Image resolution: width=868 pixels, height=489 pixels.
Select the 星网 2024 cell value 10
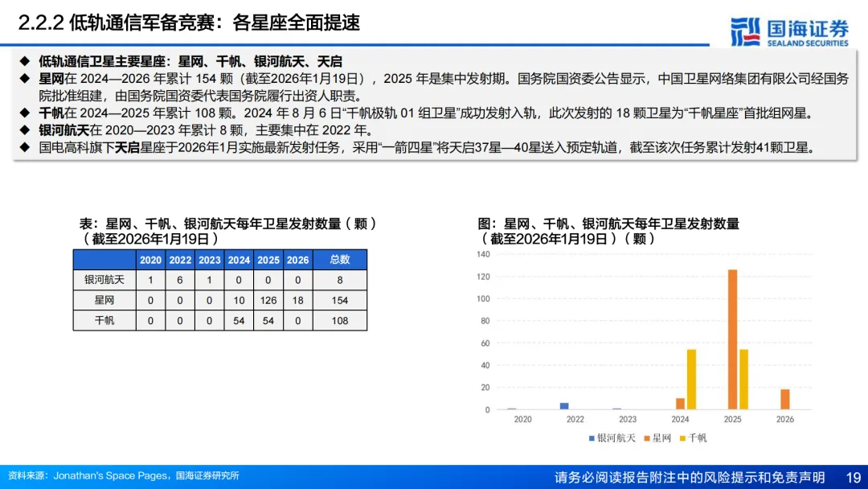tap(239, 300)
